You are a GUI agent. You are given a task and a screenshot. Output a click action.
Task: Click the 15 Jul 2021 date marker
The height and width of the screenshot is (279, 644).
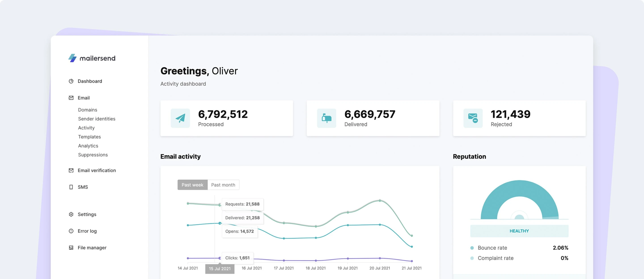[x=220, y=268]
